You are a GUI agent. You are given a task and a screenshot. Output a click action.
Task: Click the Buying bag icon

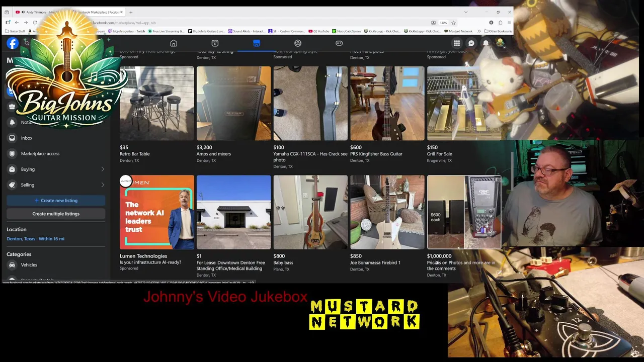coord(12,169)
